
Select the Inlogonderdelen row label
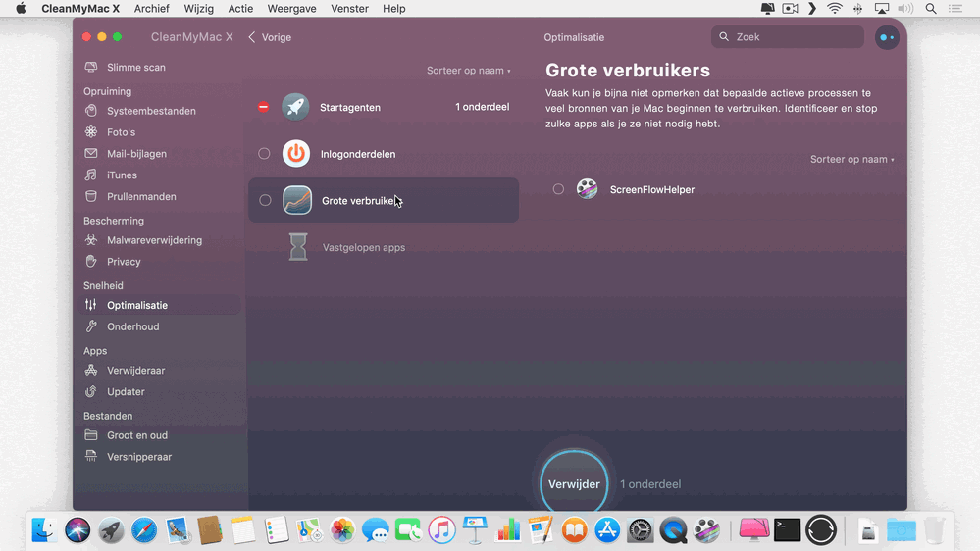point(358,154)
